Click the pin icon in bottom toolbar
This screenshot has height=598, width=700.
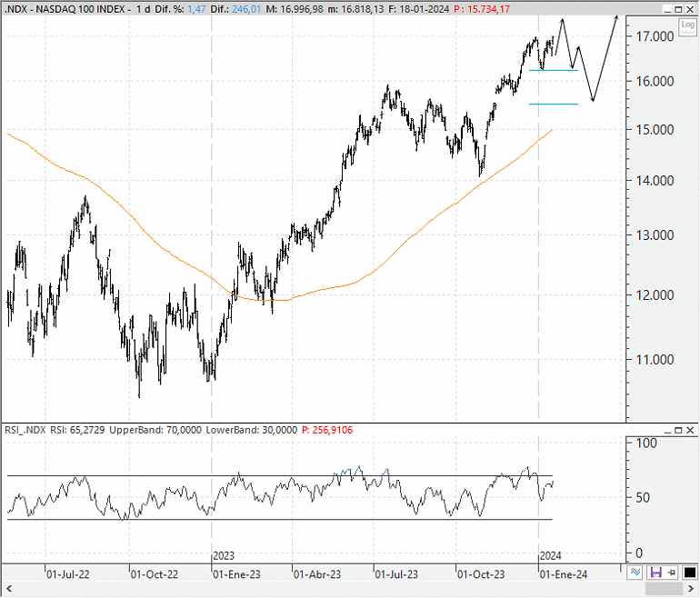coord(672,573)
